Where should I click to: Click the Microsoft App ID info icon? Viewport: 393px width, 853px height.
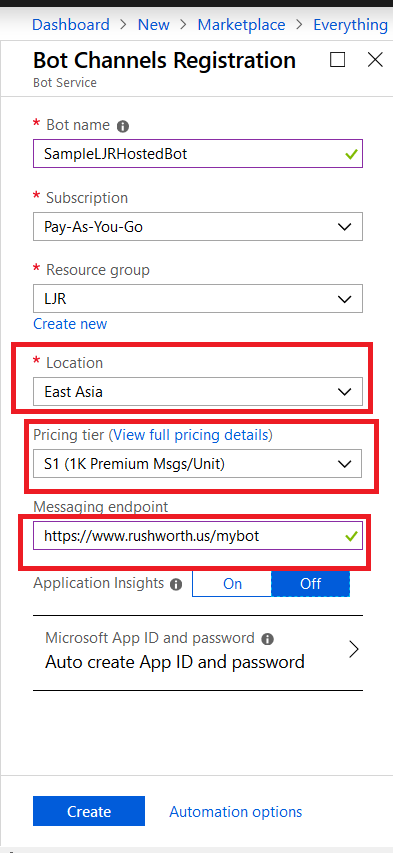pos(267,639)
